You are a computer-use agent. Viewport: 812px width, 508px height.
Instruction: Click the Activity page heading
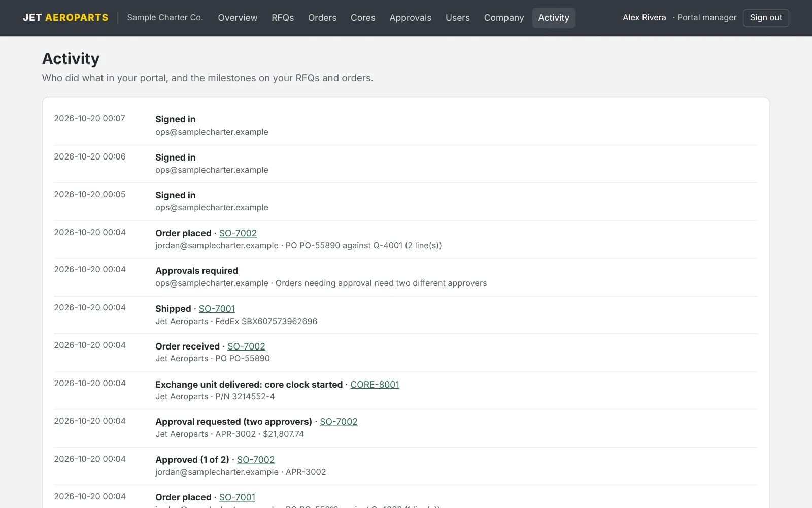click(x=71, y=59)
